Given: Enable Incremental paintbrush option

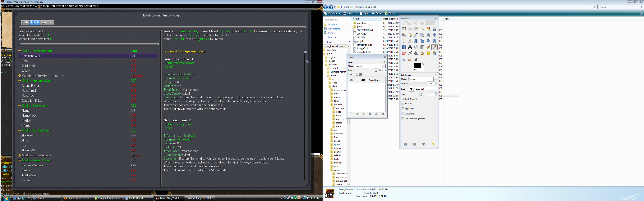Looking at the screenshot, I should [x=403, y=114].
